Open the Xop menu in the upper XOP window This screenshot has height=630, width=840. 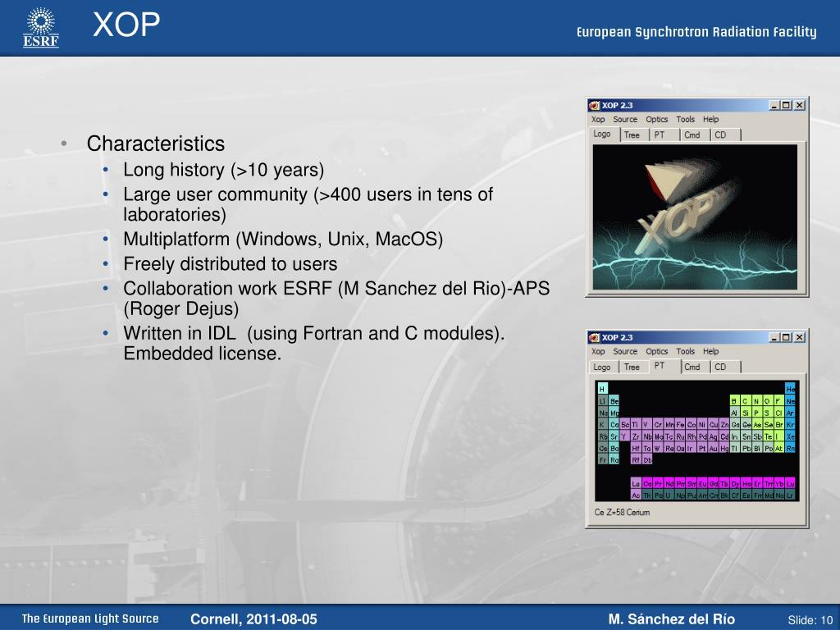598,120
